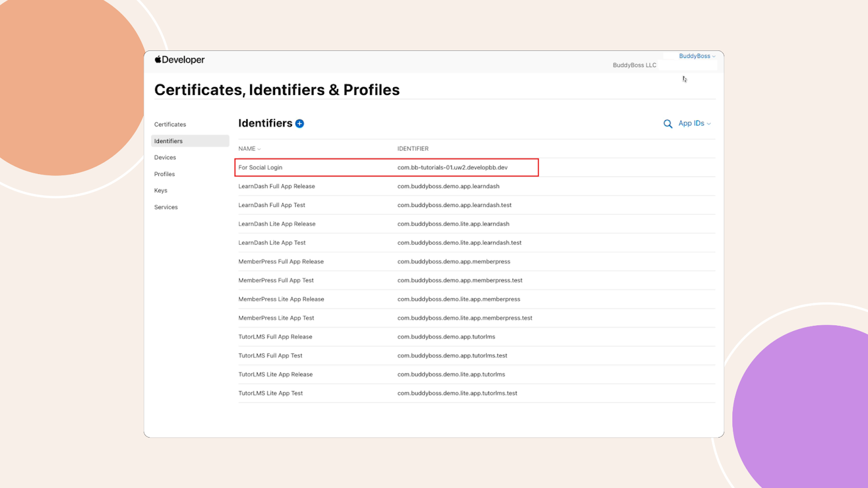This screenshot has width=868, height=488.
Task: Click the Certificates, Identifiers & Profiles heading
Action: 277,90
